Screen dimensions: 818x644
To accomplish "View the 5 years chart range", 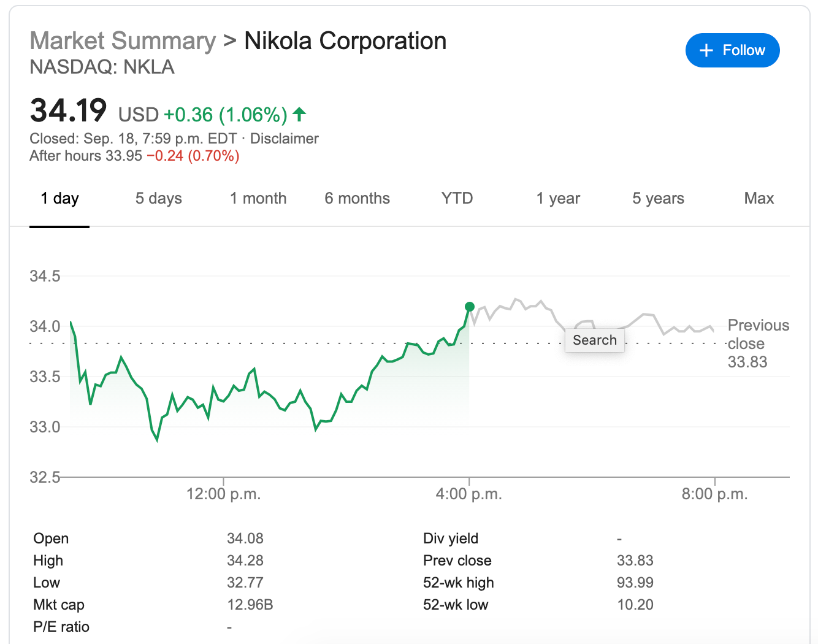I will (658, 199).
